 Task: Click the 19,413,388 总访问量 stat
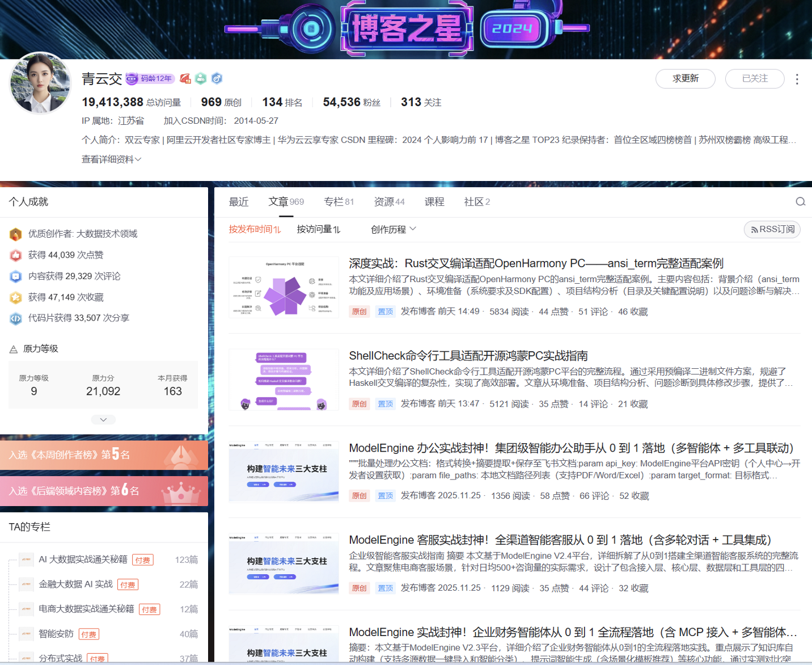pyautogui.click(x=132, y=102)
